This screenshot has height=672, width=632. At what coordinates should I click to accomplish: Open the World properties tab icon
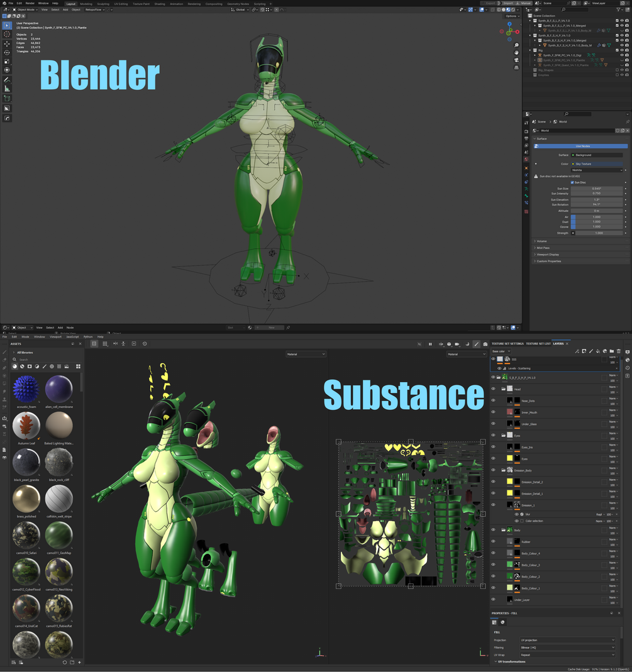coord(526,160)
